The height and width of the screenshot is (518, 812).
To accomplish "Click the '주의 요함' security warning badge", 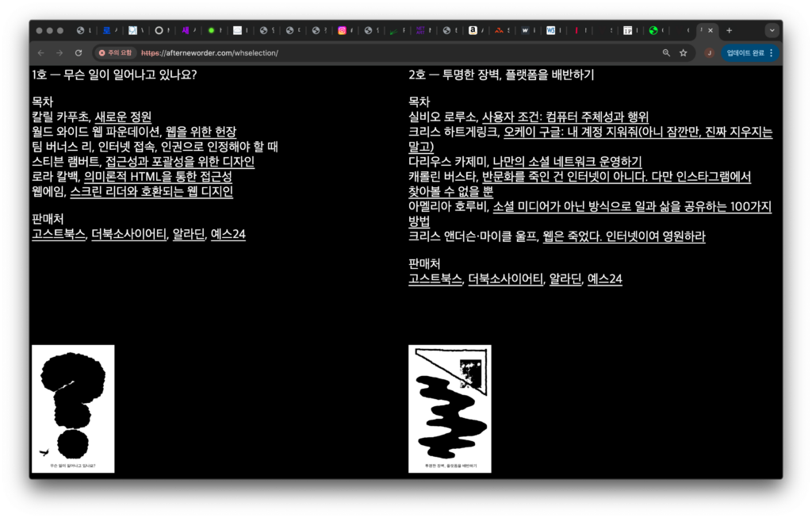I will coord(115,53).
